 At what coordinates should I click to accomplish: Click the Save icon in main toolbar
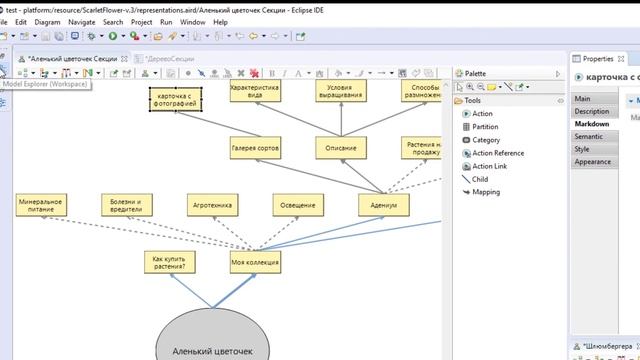pyautogui.click(x=46, y=36)
